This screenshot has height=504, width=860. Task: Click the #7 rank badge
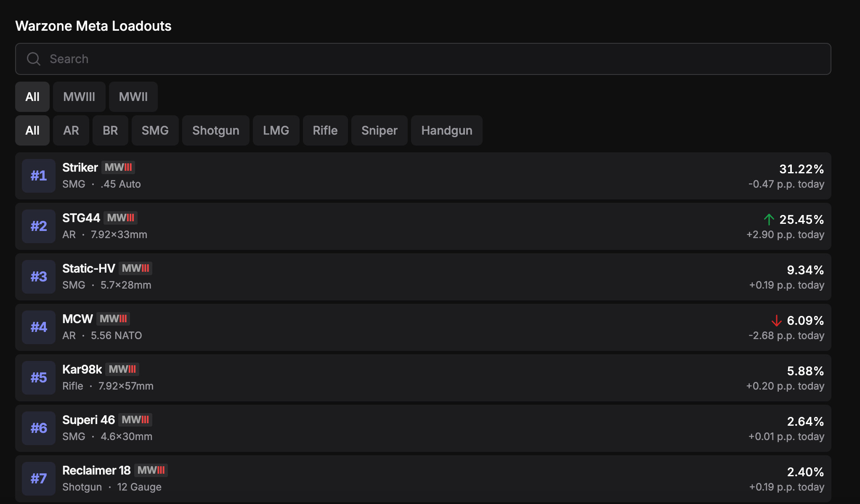pos(39,479)
